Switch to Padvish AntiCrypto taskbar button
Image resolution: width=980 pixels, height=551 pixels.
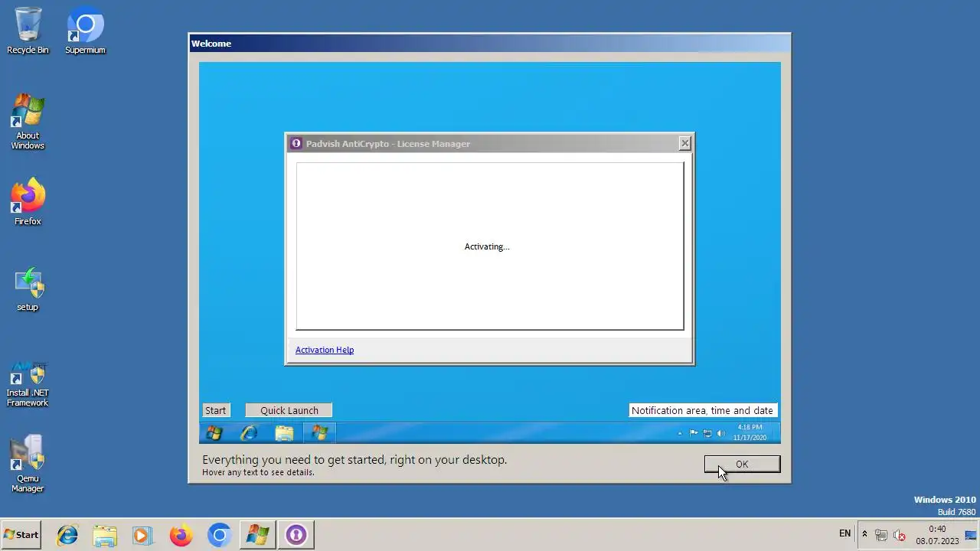point(296,535)
